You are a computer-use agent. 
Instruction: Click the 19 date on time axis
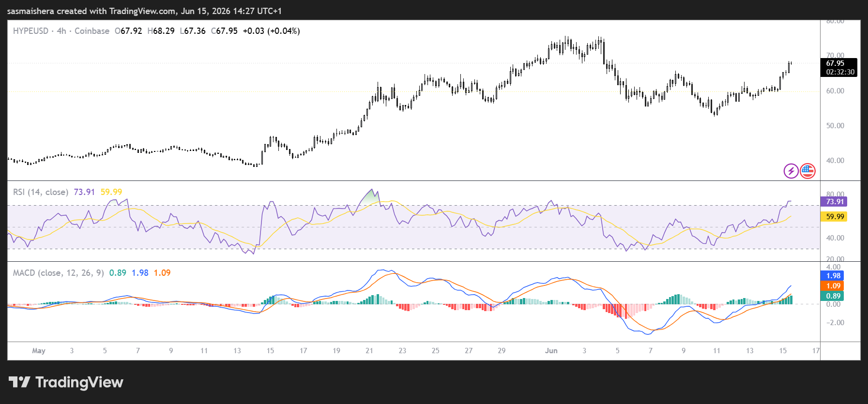tap(336, 351)
